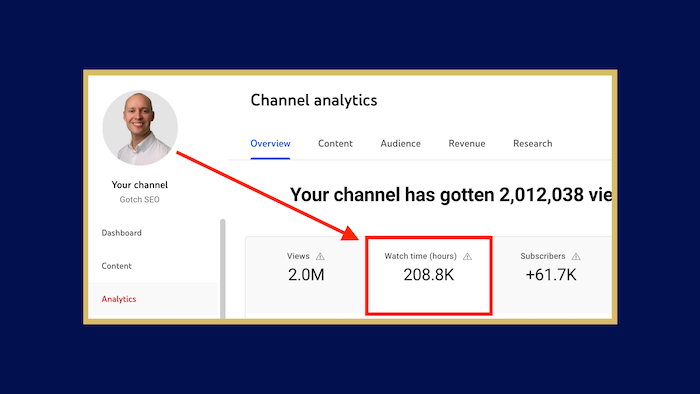Select Analytics in the sidebar
The image size is (700, 394).
click(119, 299)
